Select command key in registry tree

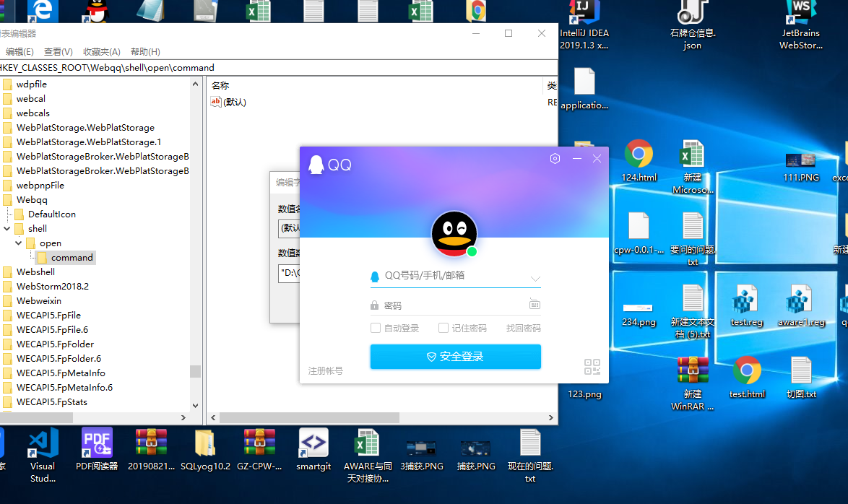pyautogui.click(x=72, y=257)
